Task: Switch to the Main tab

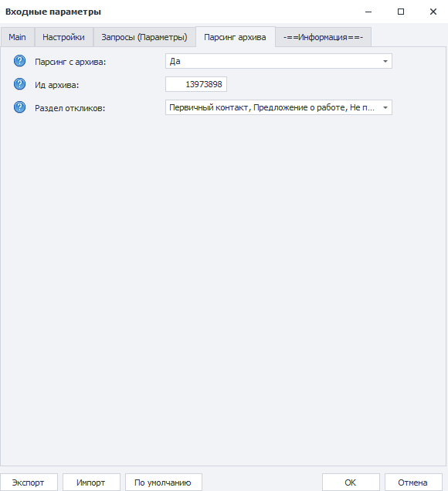Action: tap(17, 37)
